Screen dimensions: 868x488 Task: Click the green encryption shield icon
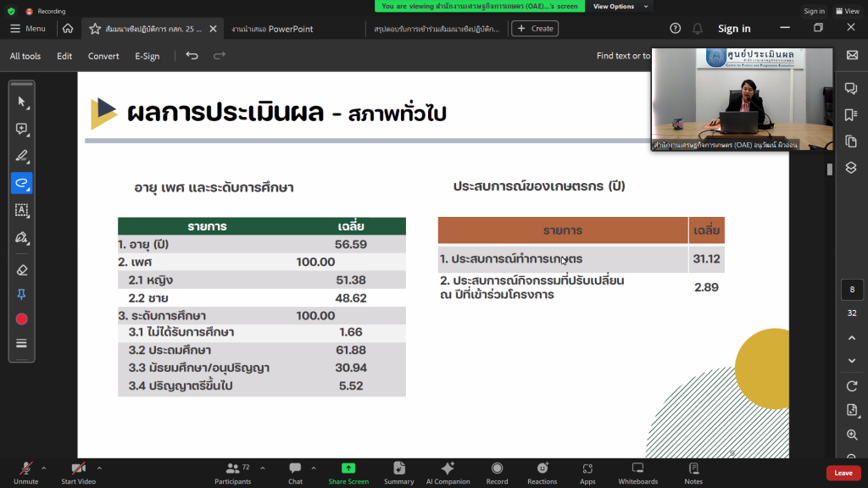pyautogui.click(x=11, y=11)
